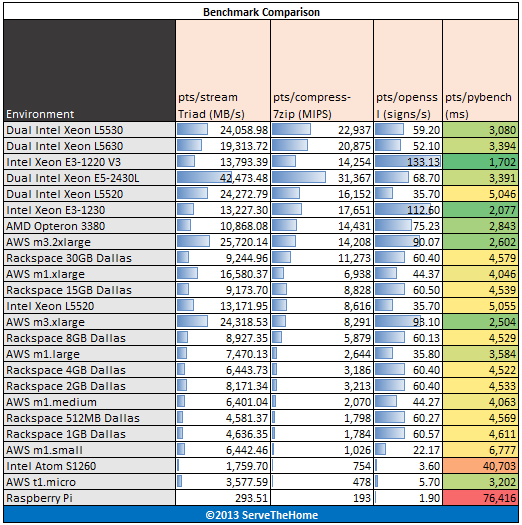This screenshot has height=525, width=522.
Task: Click the AWS m1.xlarge cell
Action: 89,274
